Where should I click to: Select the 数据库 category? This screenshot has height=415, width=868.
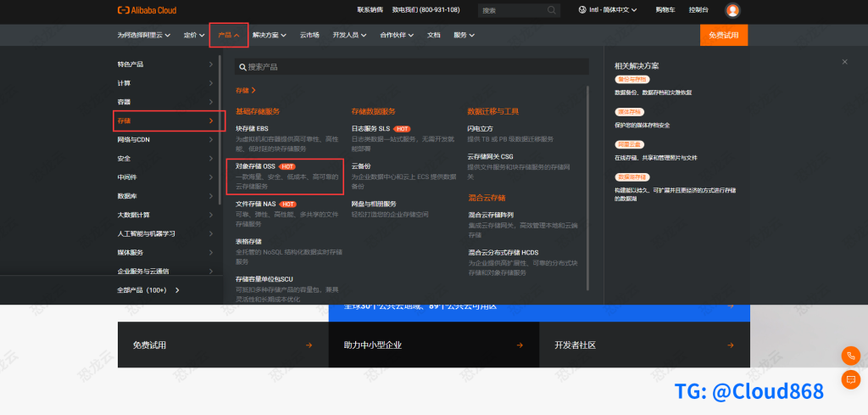[x=165, y=196]
